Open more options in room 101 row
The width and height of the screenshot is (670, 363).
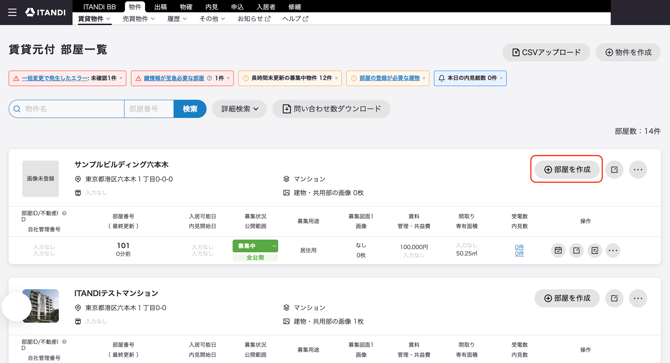coord(613,250)
